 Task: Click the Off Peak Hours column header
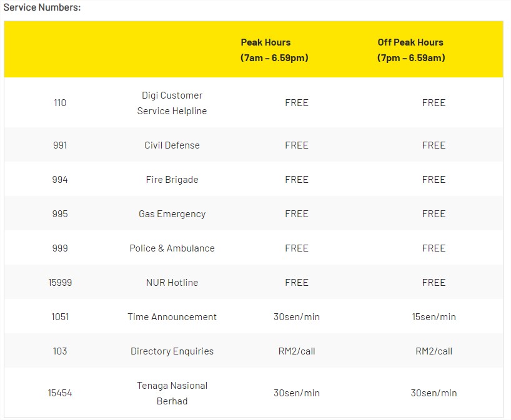tap(411, 50)
